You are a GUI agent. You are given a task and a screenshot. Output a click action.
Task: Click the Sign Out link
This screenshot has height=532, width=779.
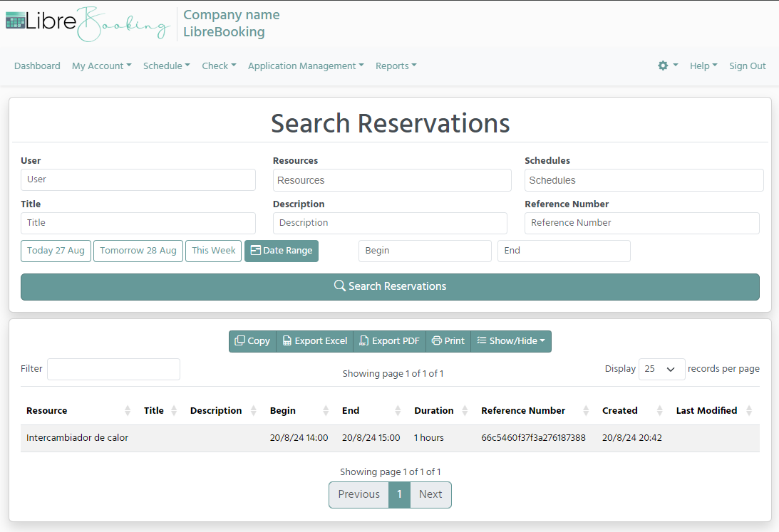[x=747, y=66]
